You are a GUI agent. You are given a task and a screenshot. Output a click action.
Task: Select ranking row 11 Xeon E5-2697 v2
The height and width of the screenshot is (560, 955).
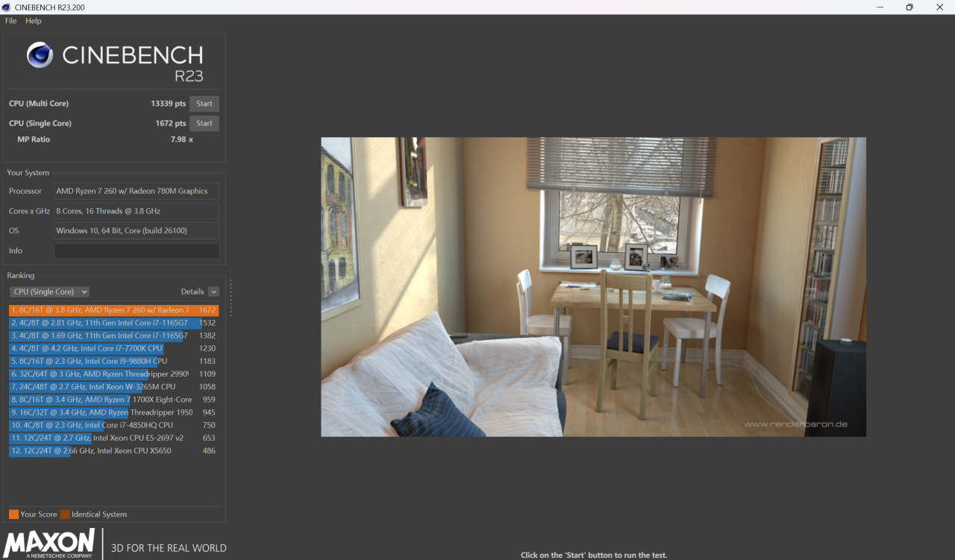coord(113,438)
